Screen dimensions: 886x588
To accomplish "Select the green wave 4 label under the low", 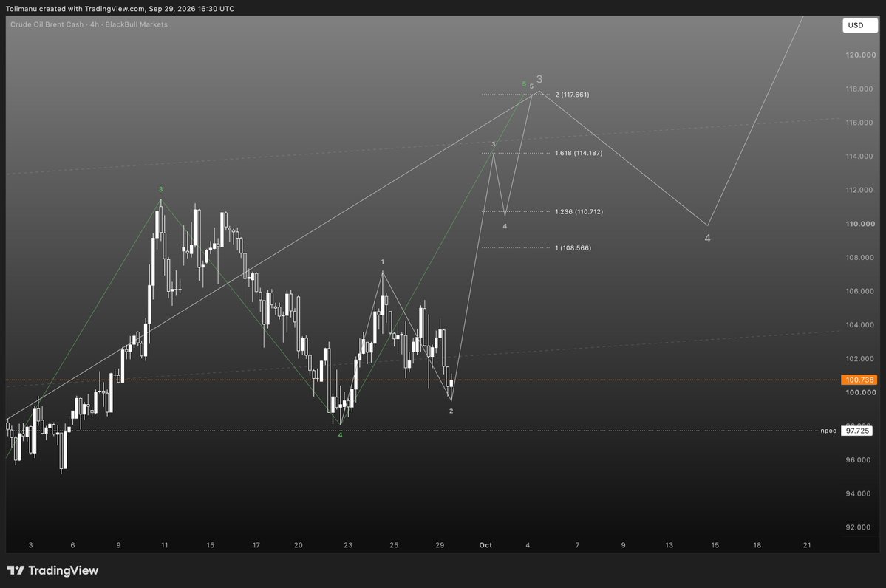I will (340, 436).
